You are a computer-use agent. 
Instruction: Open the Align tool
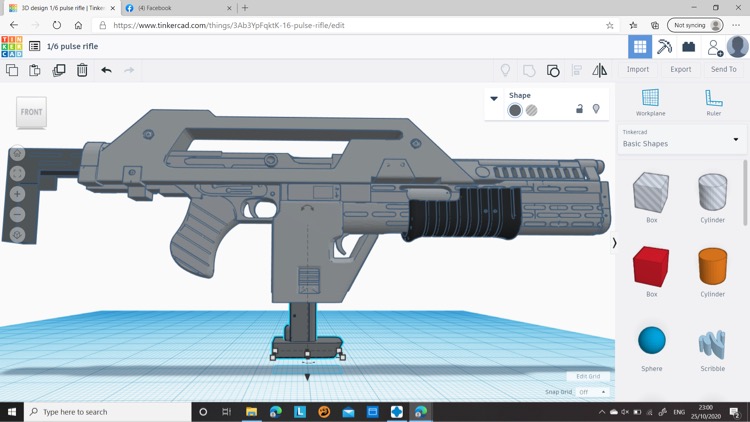click(x=576, y=71)
